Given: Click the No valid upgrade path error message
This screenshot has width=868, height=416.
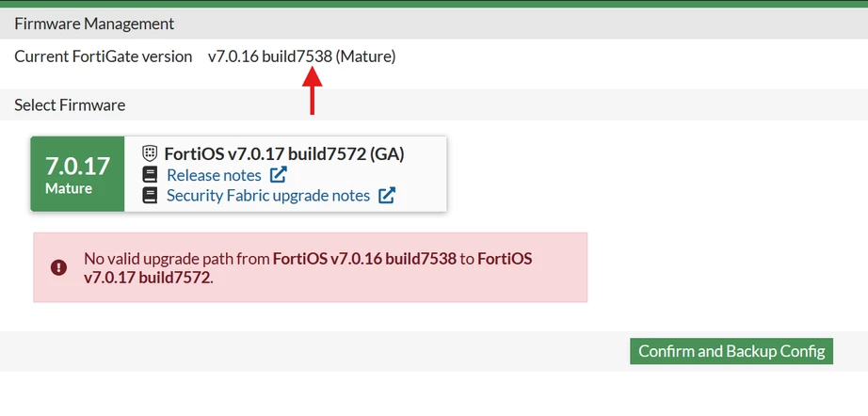Looking at the screenshot, I should tap(308, 267).
